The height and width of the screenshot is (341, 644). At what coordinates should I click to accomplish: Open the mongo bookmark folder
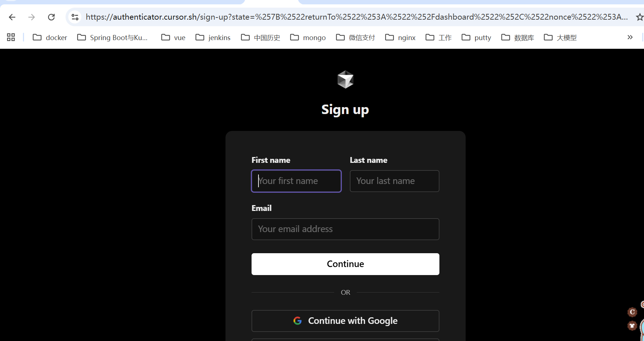308,38
